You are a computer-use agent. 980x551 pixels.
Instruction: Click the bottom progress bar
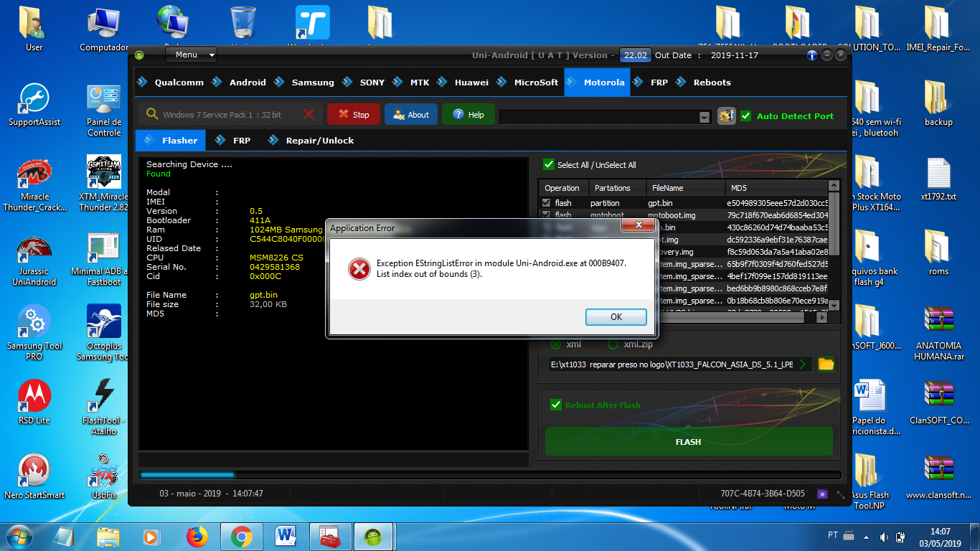[x=490, y=475]
